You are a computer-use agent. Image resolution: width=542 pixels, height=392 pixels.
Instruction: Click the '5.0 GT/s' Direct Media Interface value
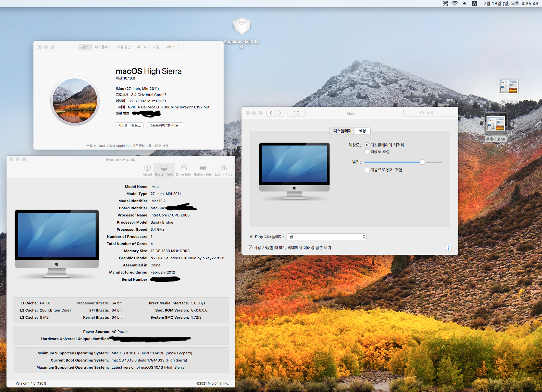198,303
